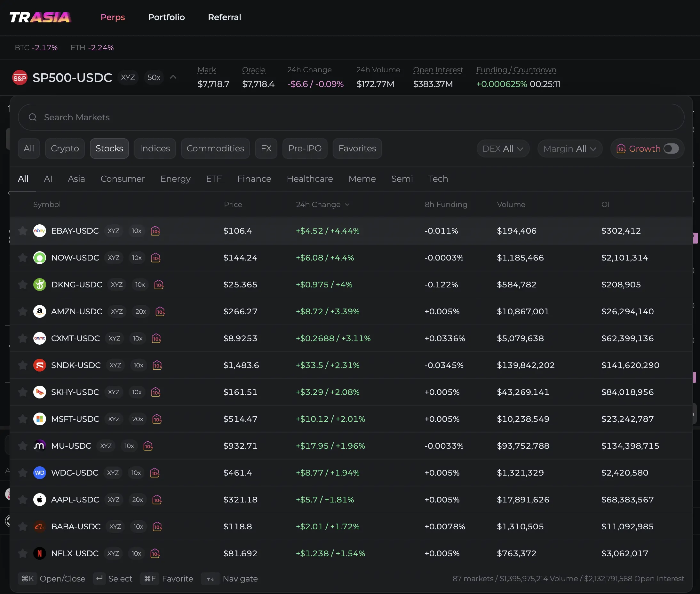Viewport: 700px width, 594px height.
Task: Select the WDC-USDC symbol name
Action: (x=75, y=473)
